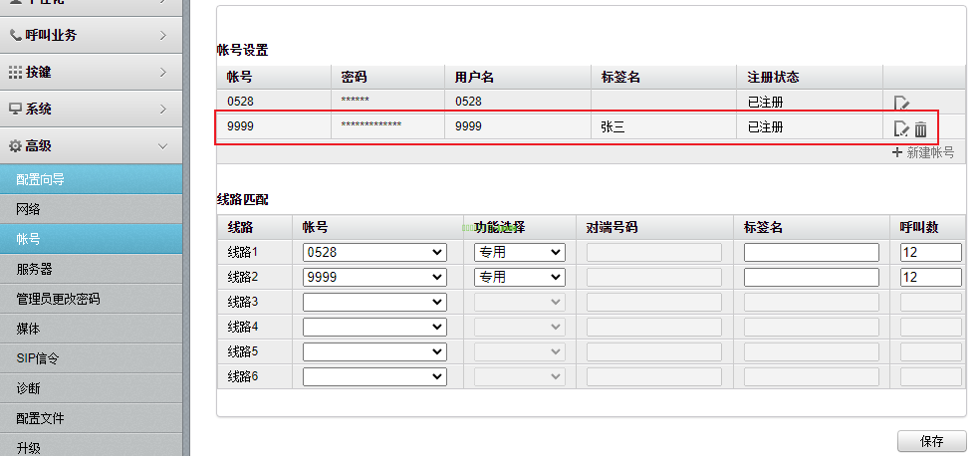
Task: Open 线路3 account dropdown
Action: (374, 302)
